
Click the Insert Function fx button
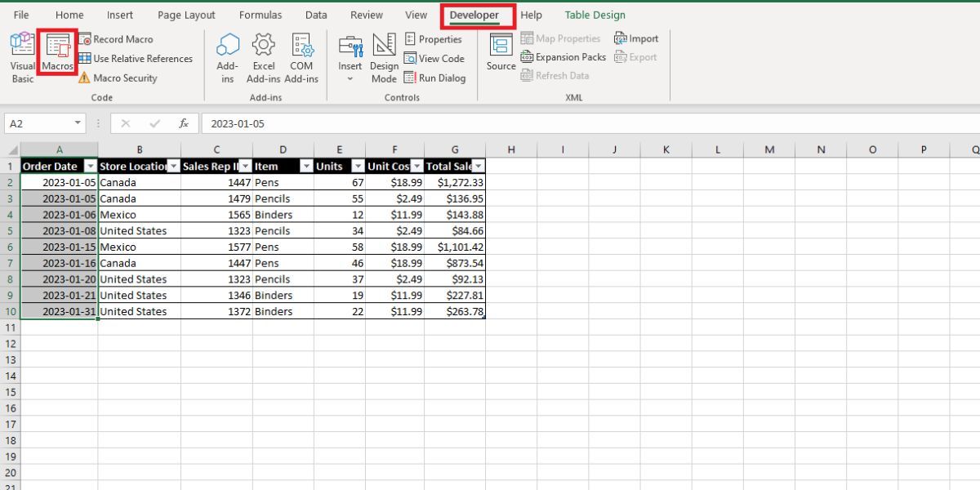click(x=184, y=123)
